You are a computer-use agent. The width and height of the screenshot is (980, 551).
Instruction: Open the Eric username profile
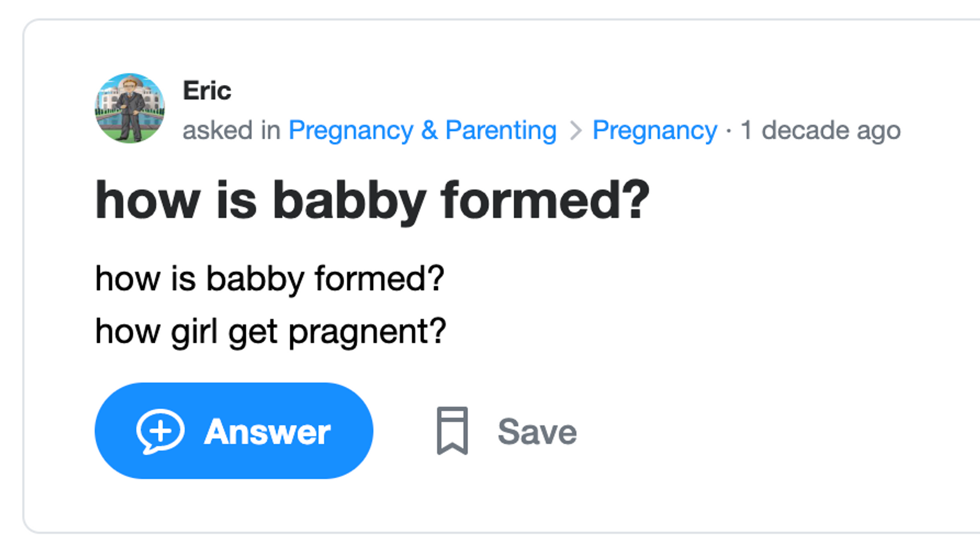(207, 91)
